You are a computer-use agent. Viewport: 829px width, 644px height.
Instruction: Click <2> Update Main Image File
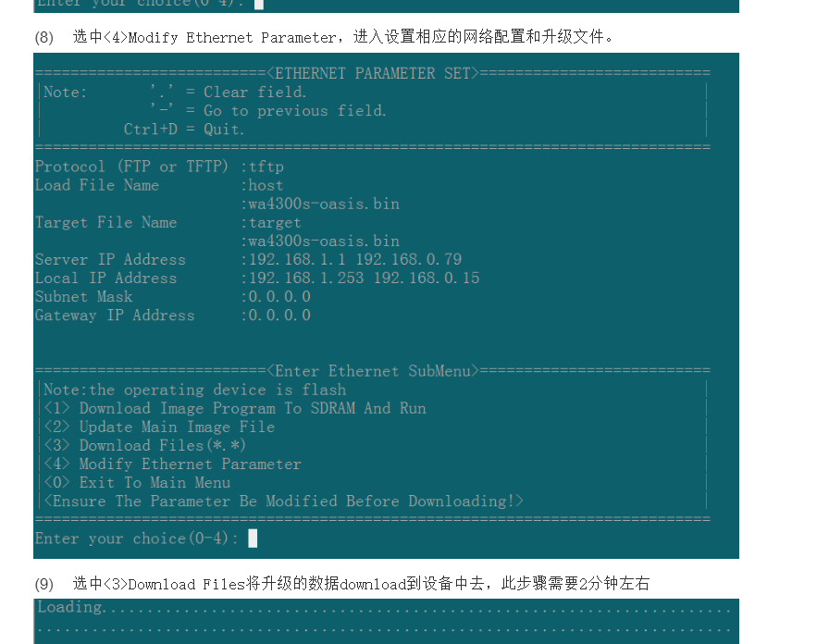pos(159,427)
